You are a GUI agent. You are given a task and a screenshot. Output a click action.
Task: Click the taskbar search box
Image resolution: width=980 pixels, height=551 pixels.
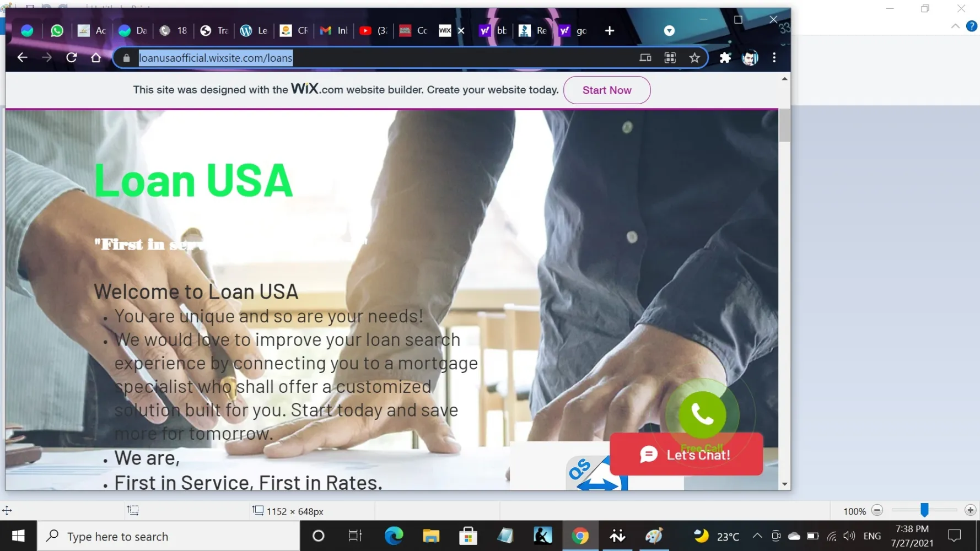coord(169,536)
